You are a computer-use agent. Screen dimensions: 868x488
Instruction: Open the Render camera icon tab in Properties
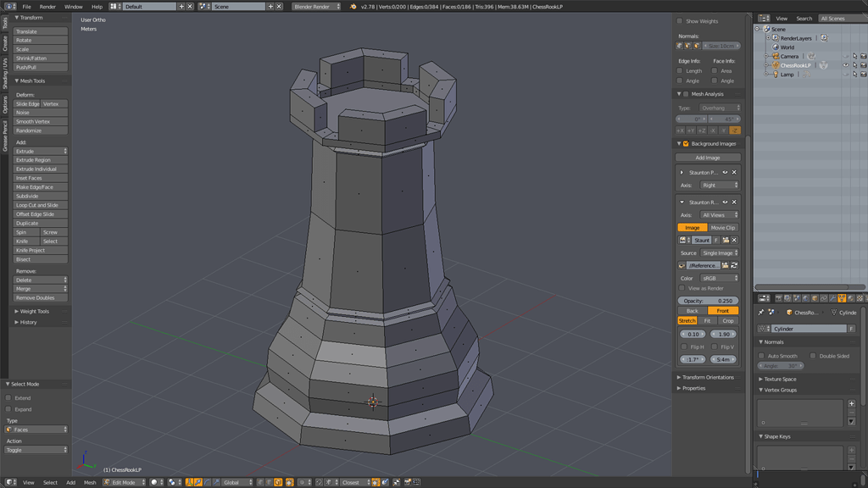click(778, 298)
